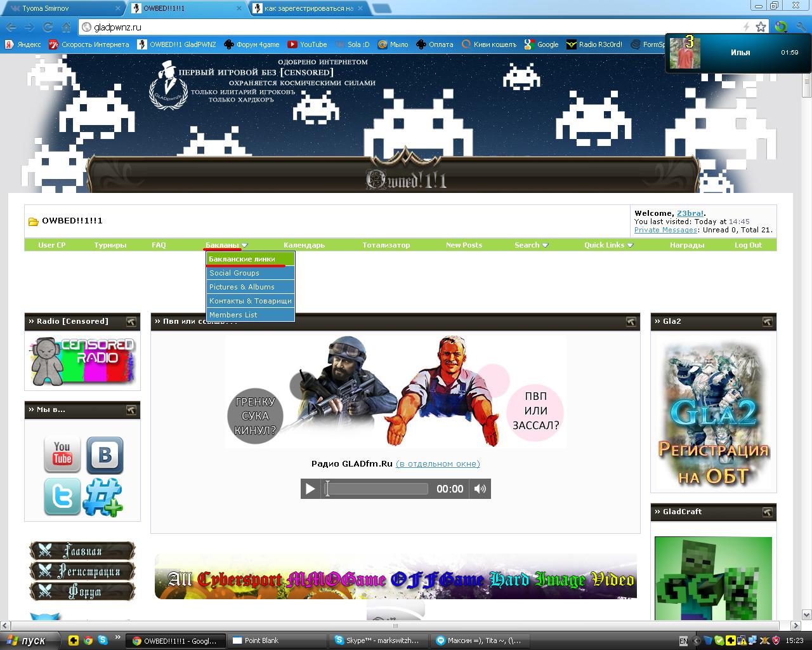Switch to Point Blank in the taskbar
Viewport: 812px width, 650px height.
(276, 640)
